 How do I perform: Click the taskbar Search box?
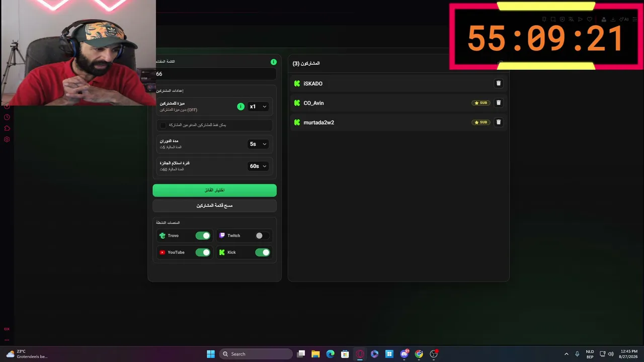pyautogui.click(x=257, y=354)
